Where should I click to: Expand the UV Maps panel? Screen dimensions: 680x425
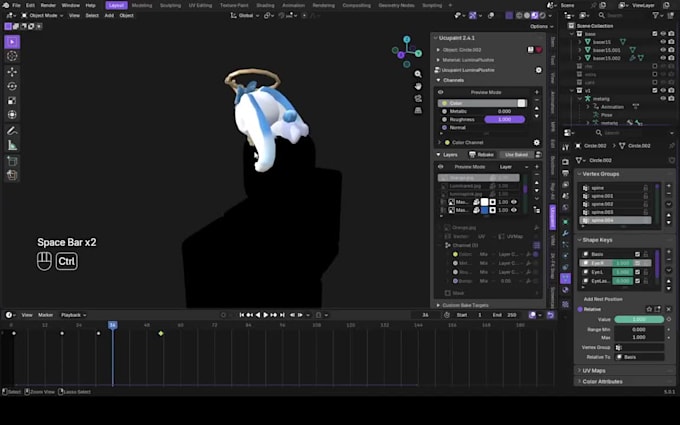[579, 370]
